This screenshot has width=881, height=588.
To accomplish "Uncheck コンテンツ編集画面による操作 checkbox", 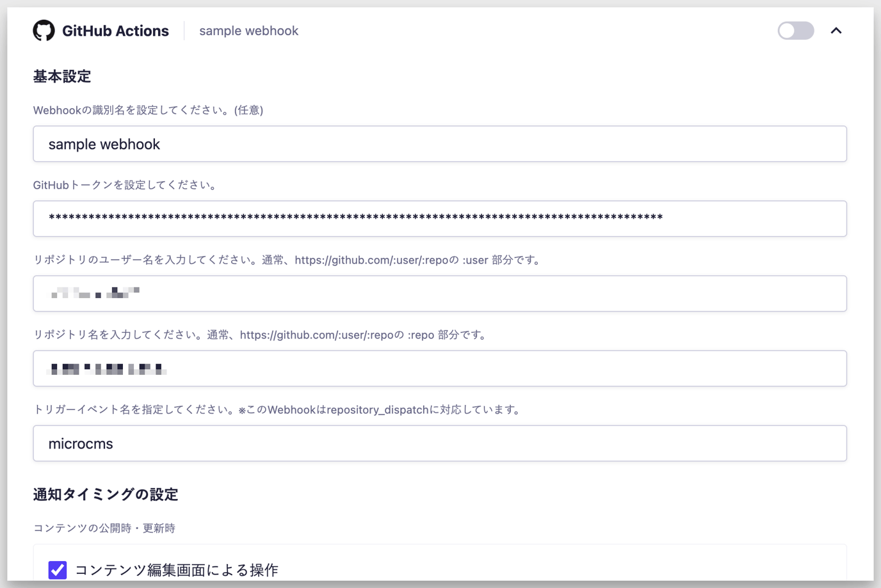I will coord(58,569).
